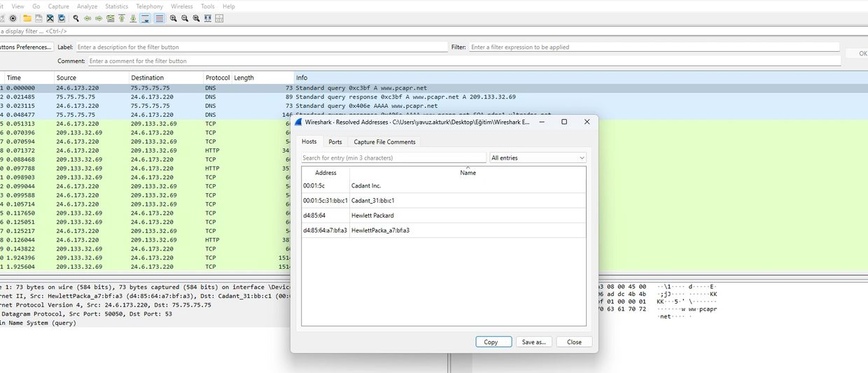Select the HewlettPacka_a7:bf:a3 row
The image size is (868, 373).
(444, 230)
